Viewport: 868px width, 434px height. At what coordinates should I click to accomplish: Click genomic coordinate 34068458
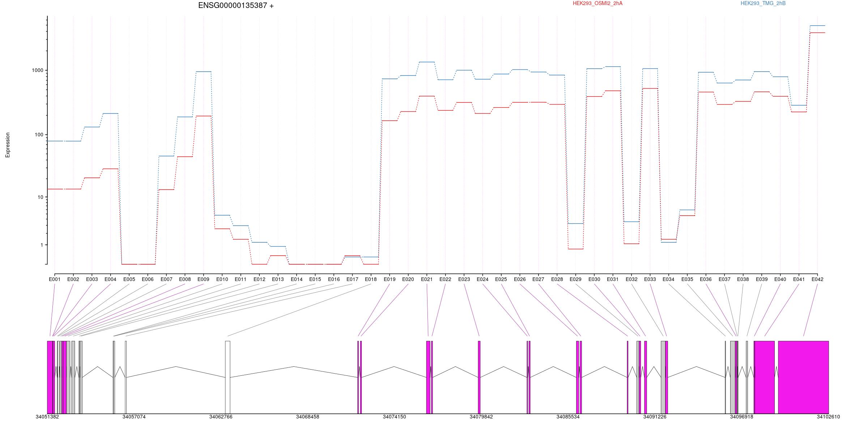[x=308, y=417]
